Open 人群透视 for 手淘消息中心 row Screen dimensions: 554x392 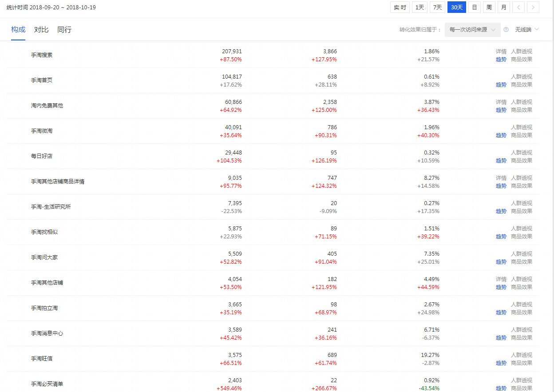point(522,330)
